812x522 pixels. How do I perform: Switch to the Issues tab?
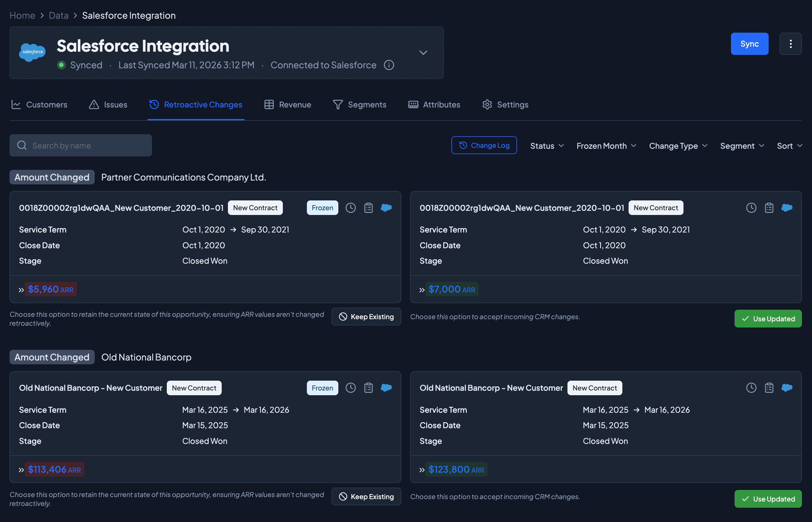point(108,105)
